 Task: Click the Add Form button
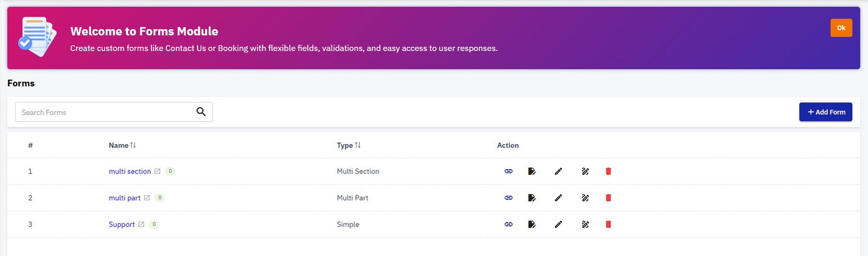[826, 112]
